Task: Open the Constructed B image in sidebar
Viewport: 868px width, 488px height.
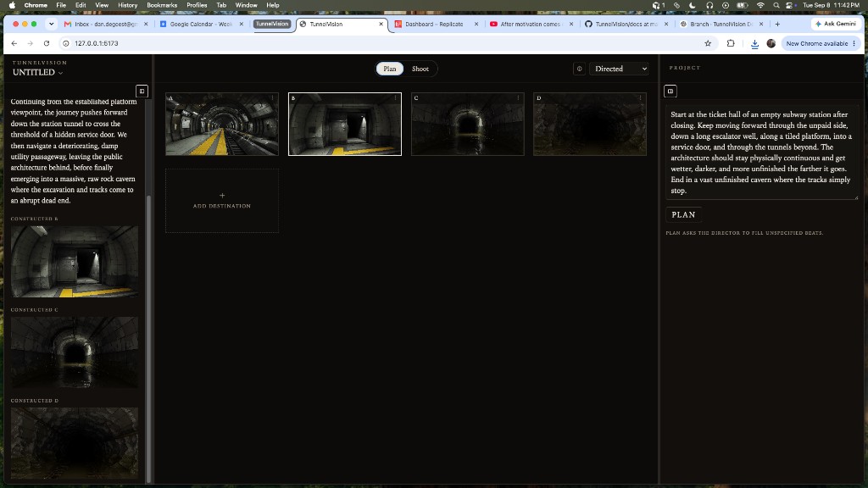Action: click(75, 261)
